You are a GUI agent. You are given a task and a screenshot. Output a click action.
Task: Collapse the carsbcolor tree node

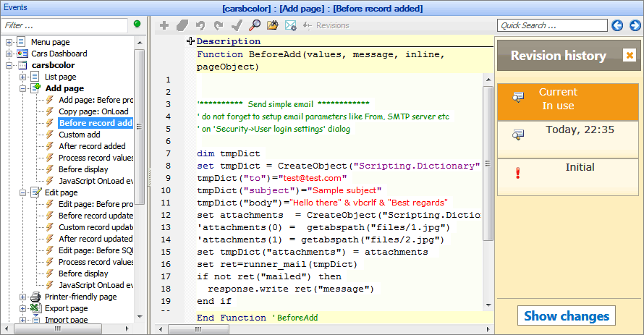coord(9,65)
